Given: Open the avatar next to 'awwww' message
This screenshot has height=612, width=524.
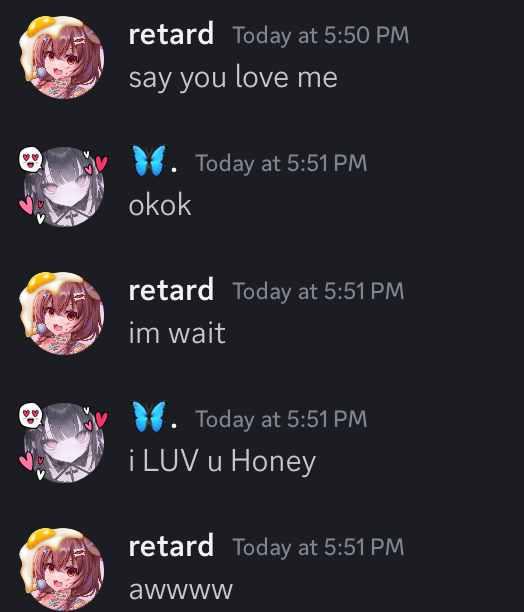Looking at the screenshot, I should tap(62, 569).
